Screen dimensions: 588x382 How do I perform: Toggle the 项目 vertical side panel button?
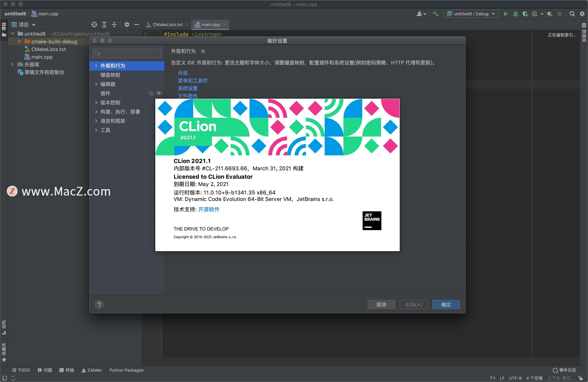pyautogui.click(x=4, y=29)
